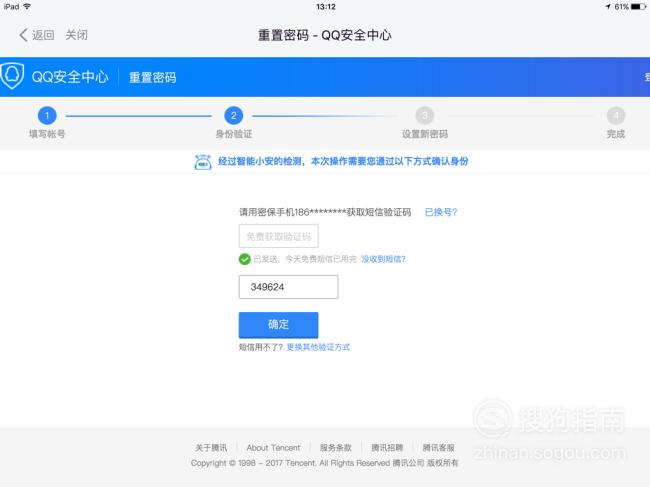Select step 1 circle 填写帐号
Viewport: 650px width, 487px height.
pyautogui.click(x=47, y=116)
